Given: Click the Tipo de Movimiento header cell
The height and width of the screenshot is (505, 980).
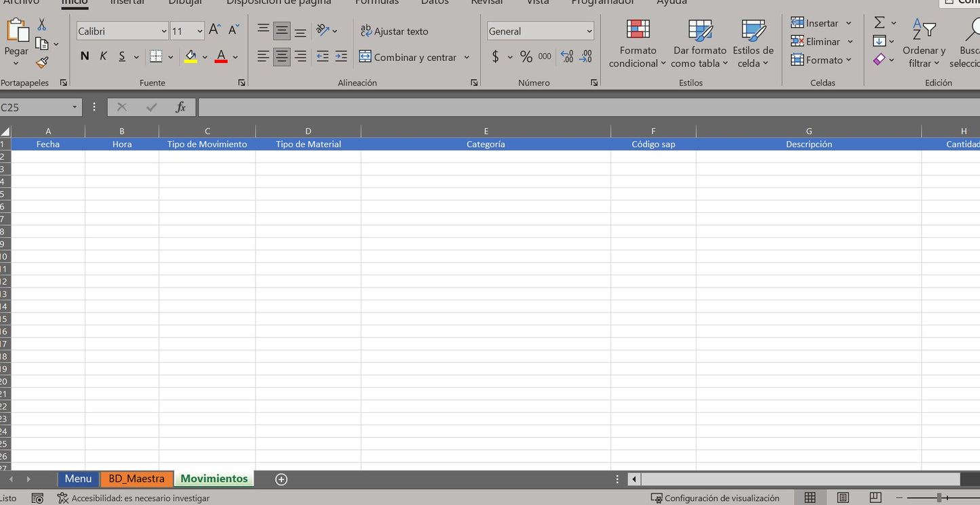Looking at the screenshot, I should tap(208, 144).
